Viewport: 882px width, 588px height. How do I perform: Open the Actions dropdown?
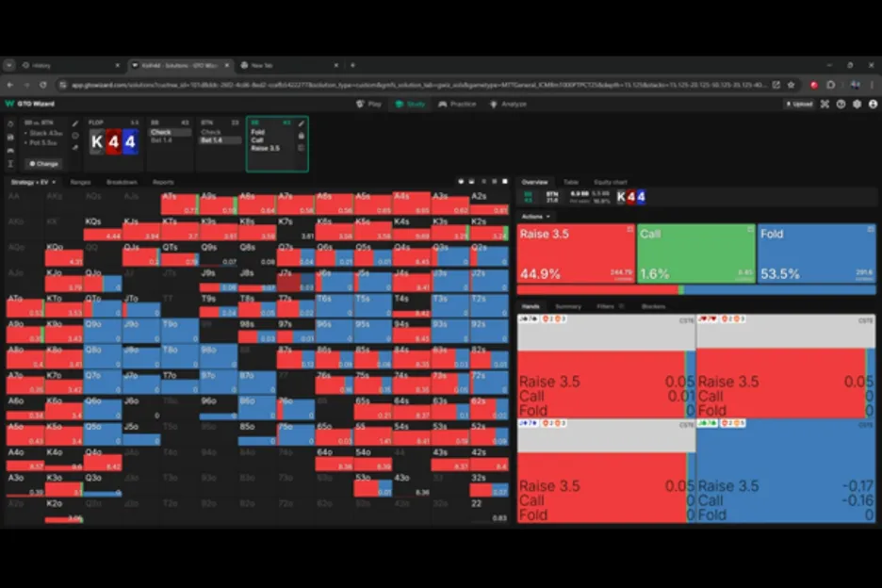[x=533, y=217]
